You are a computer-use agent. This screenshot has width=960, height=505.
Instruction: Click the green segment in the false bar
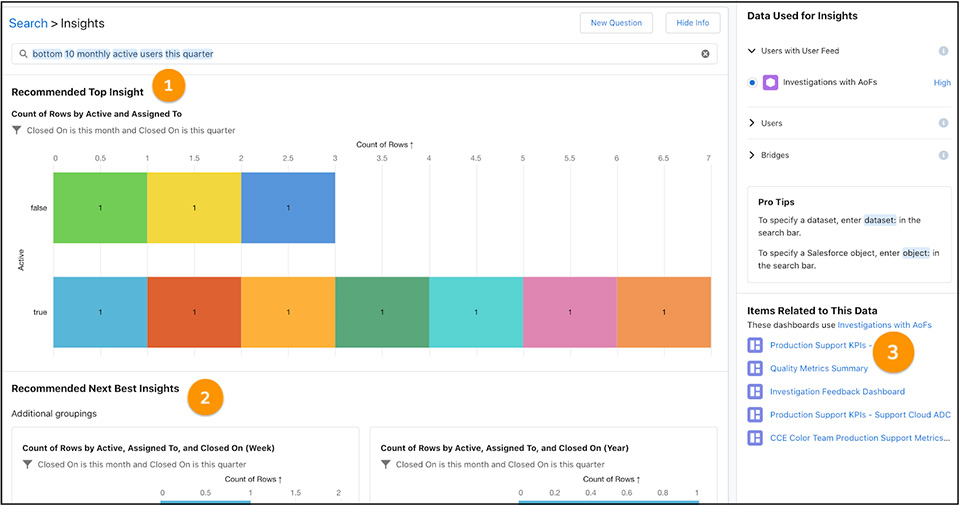click(100, 208)
